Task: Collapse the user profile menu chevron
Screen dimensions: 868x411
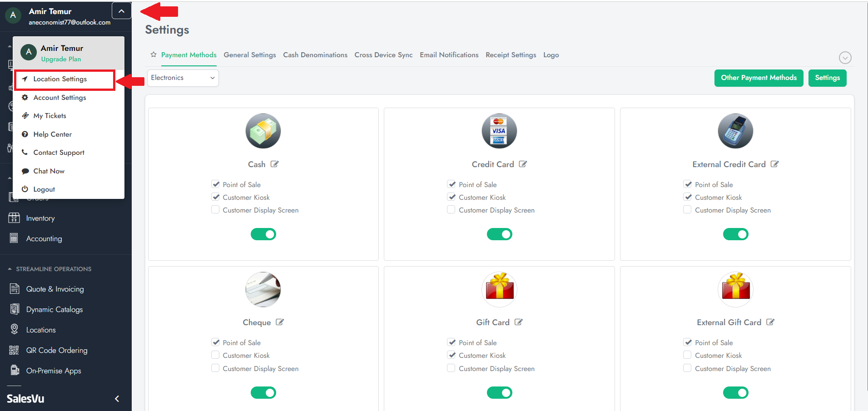Action: [x=121, y=11]
